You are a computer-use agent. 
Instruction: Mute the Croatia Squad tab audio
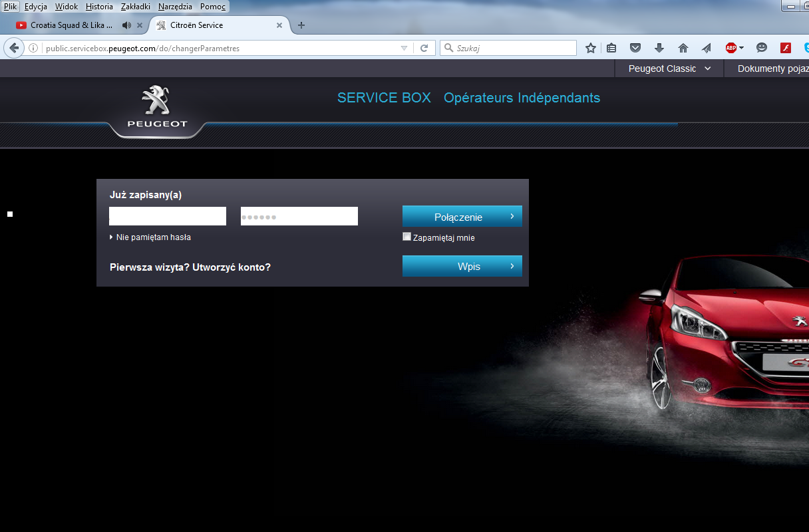pos(126,25)
